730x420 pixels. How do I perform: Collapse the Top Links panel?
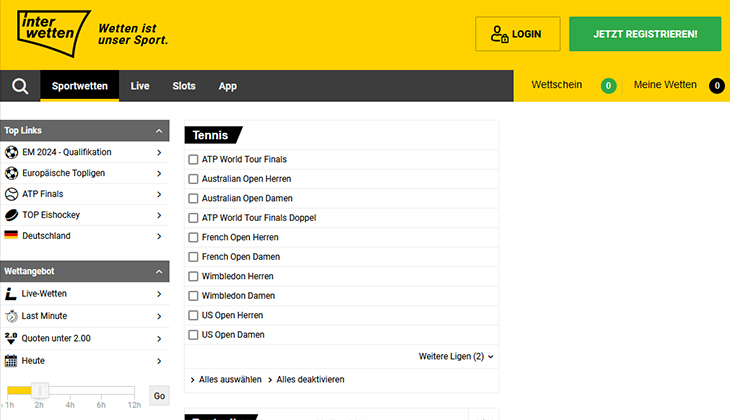coord(159,131)
